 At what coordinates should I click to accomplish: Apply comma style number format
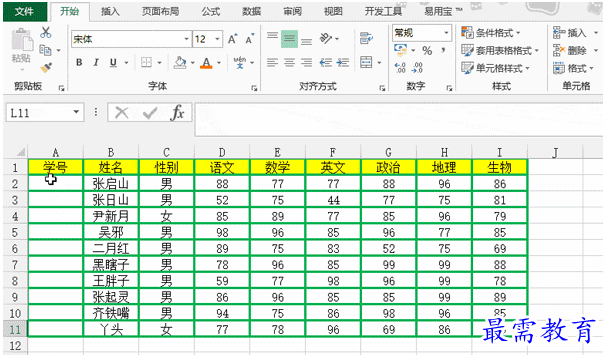[x=444, y=50]
